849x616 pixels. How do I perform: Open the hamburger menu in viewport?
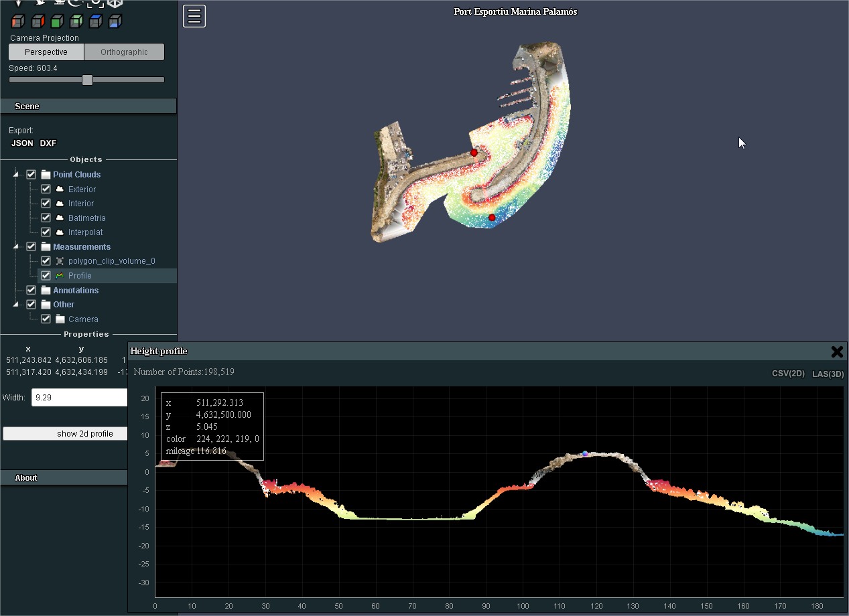(x=194, y=16)
